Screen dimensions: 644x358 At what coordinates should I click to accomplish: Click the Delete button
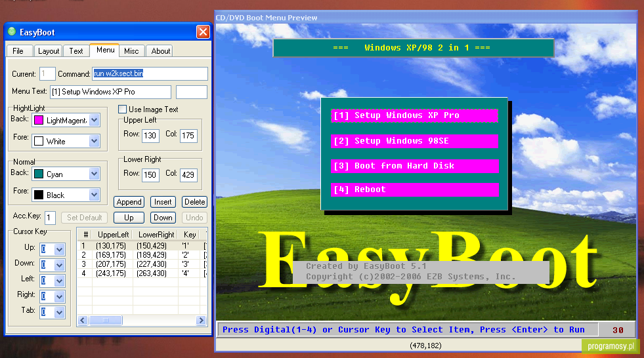pos(194,202)
